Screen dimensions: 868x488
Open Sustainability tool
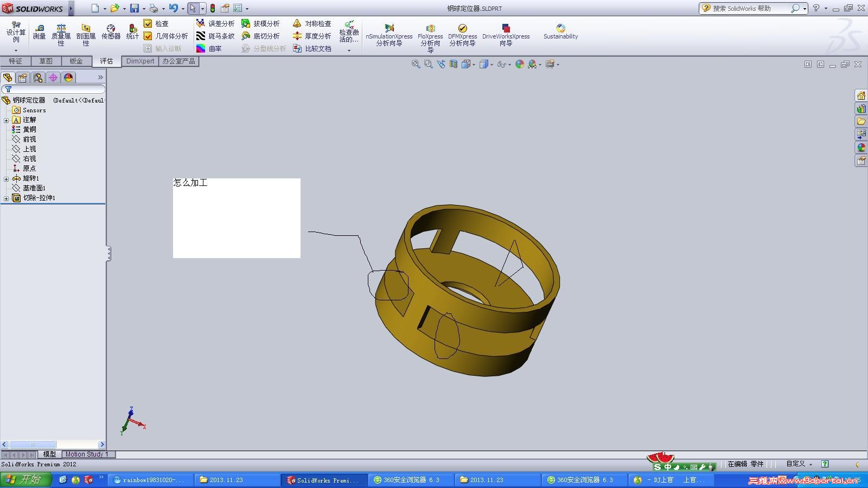[560, 31]
